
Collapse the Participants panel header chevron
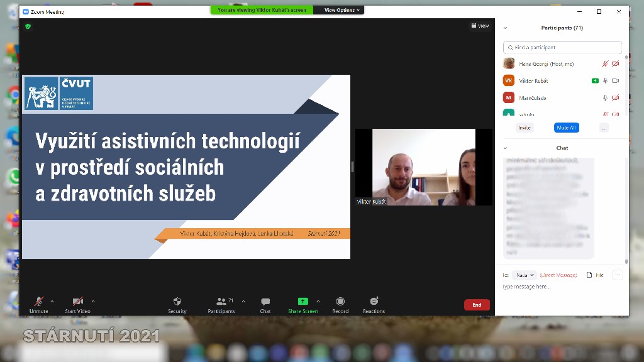[x=505, y=28]
